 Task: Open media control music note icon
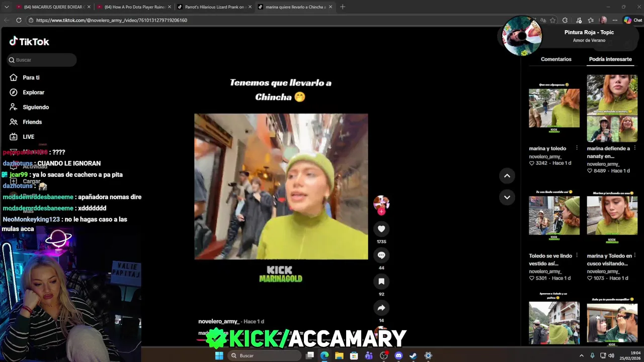coord(579,20)
